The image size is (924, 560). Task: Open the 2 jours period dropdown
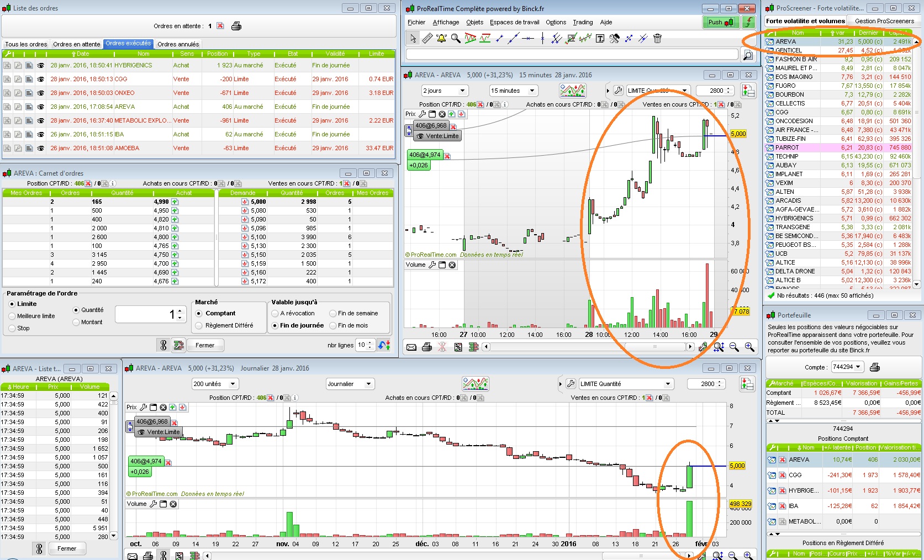coord(445,91)
